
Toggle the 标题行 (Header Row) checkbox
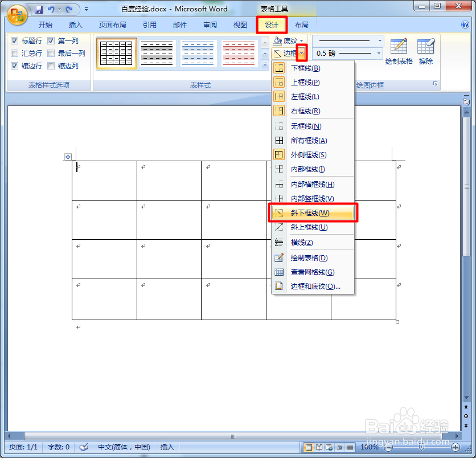14,41
